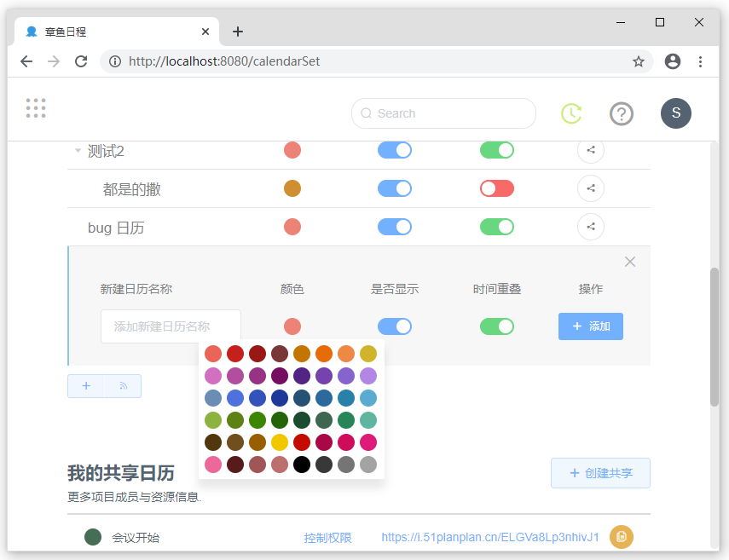This screenshot has width=729, height=560.
Task: Pick the sky blue swatch in third row
Action: [x=368, y=398]
